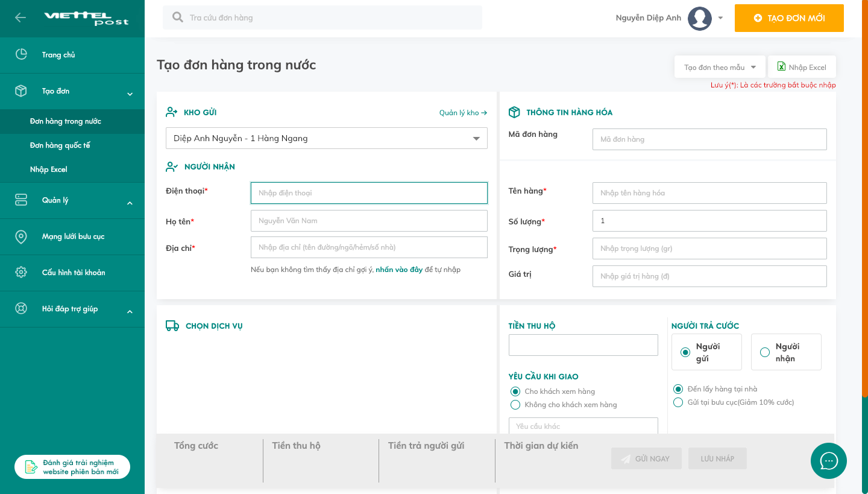Expand the Hỏi đáp trợ giúp chevron
Screen dimensions: 868x494
click(130, 312)
